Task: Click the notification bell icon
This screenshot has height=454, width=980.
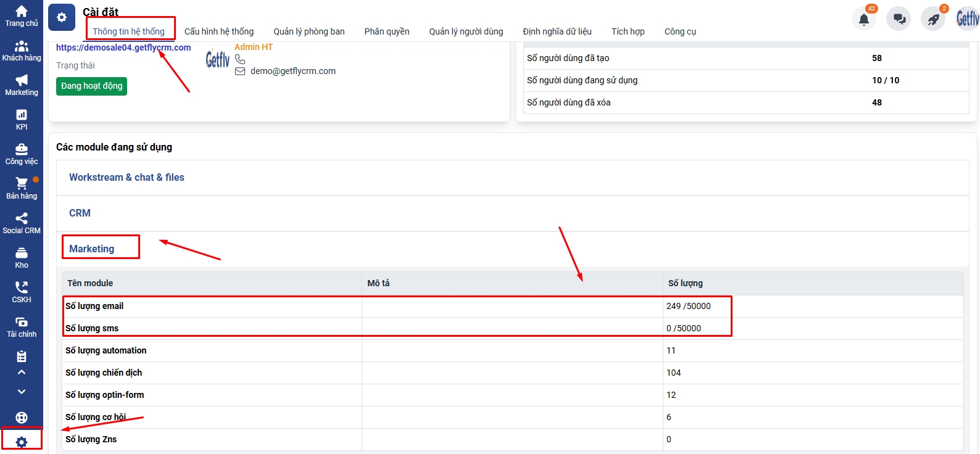Action: pyautogui.click(x=864, y=19)
